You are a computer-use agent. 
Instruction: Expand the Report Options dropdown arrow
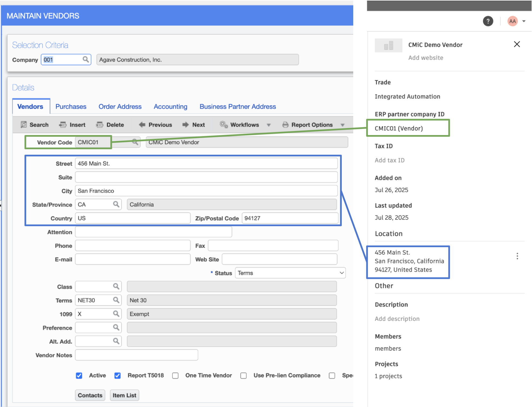pyautogui.click(x=342, y=125)
